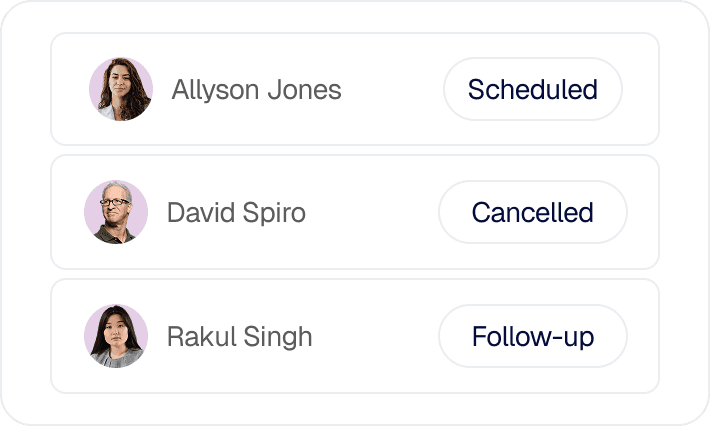Expand the status options for Rakul Singh
The width and height of the screenshot is (710, 426).
[x=532, y=336]
